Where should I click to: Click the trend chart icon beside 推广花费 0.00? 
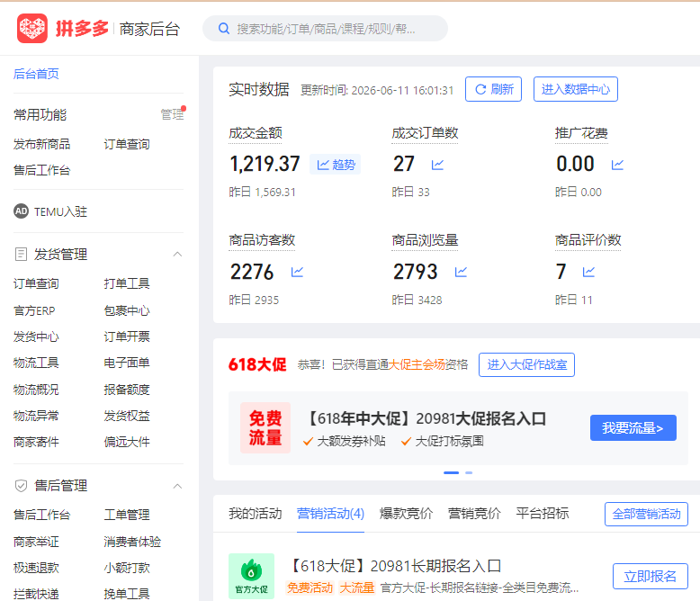pos(617,165)
